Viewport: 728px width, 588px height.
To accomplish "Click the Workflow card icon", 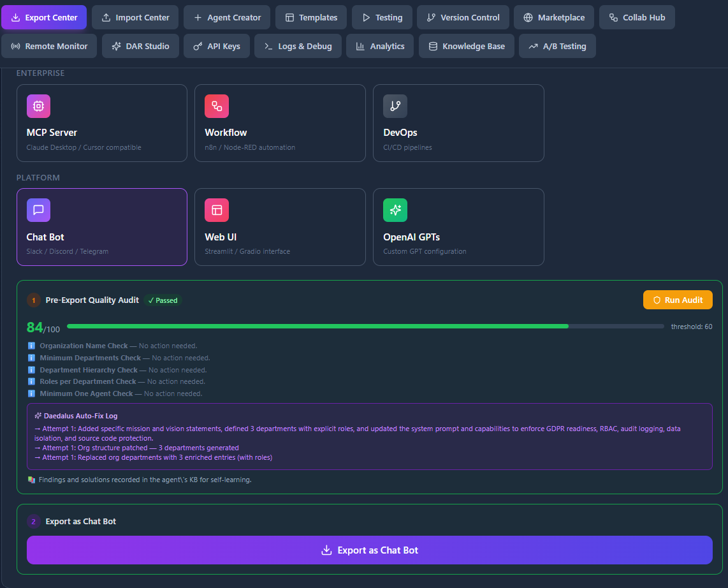I will (x=217, y=106).
